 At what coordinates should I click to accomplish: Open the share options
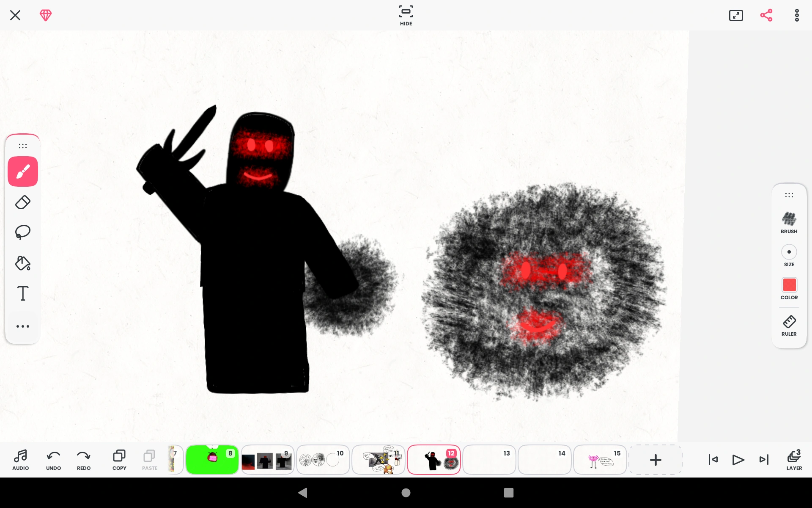766,15
